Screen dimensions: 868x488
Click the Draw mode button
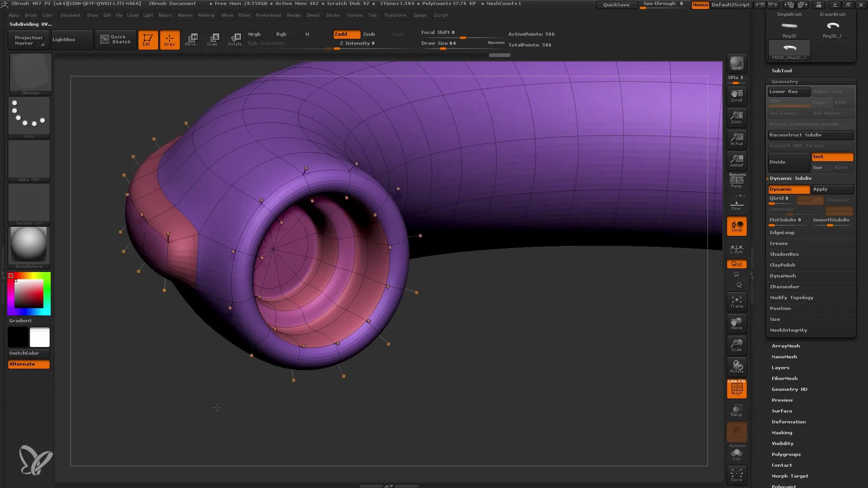click(x=169, y=39)
